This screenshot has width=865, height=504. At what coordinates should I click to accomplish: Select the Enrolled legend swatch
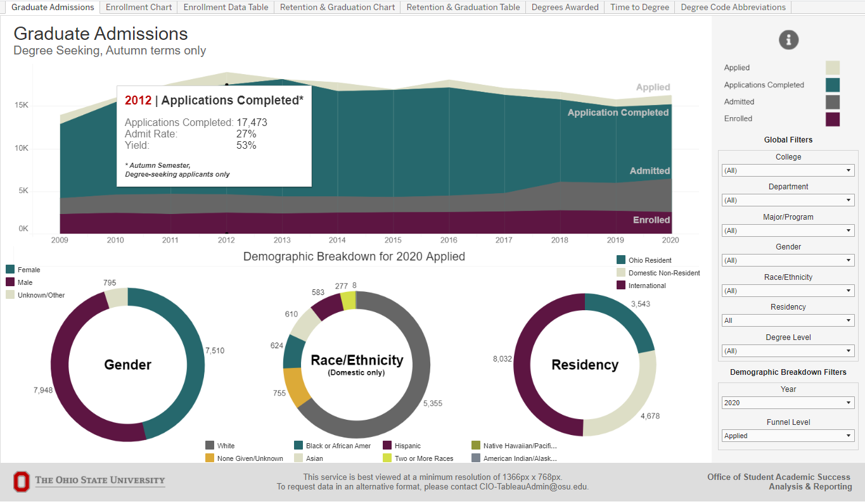pos(832,118)
